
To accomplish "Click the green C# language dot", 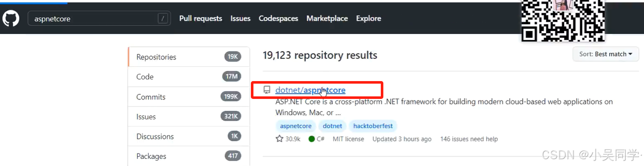I will 312,139.
